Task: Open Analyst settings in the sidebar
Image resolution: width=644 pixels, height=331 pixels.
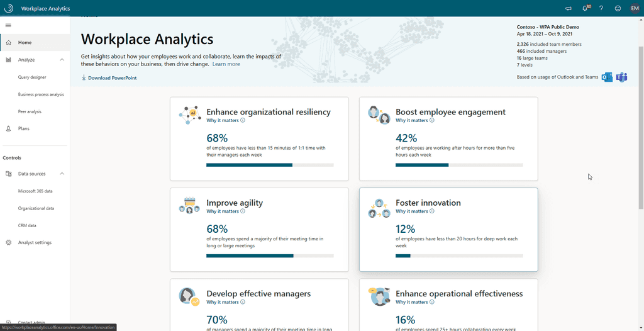Action: [x=35, y=242]
